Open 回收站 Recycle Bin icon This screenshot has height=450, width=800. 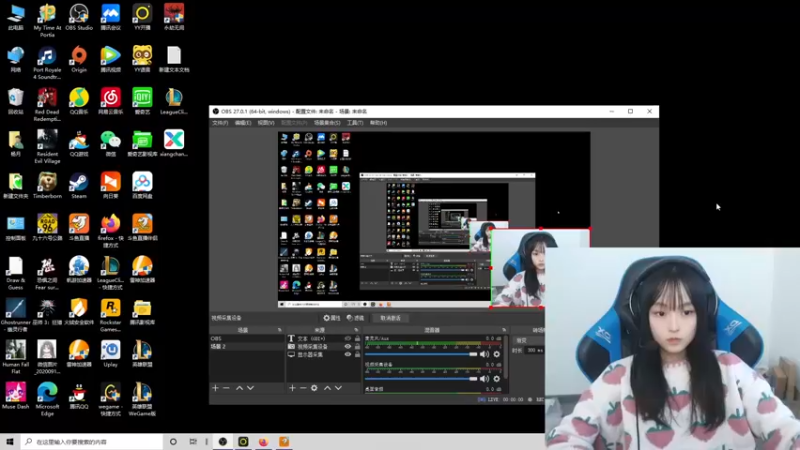[x=16, y=101]
